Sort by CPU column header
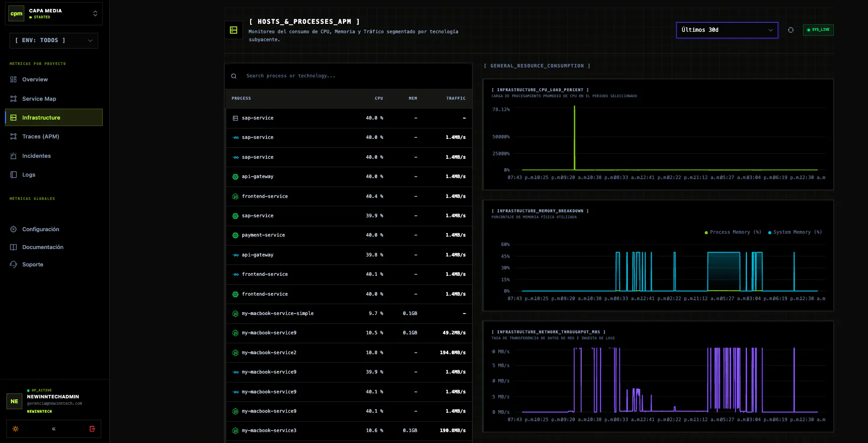This screenshot has width=868, height=443. (x=379, y=98)
